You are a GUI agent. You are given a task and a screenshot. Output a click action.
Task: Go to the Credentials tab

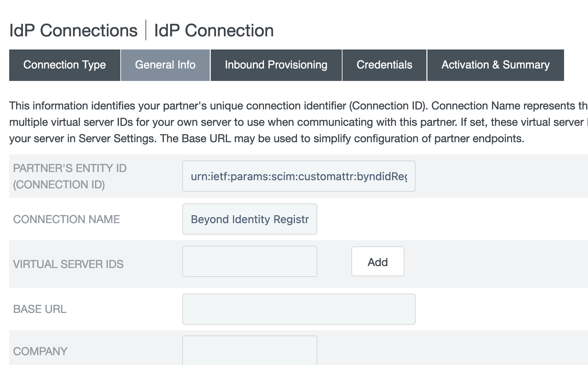click(384, 65)
